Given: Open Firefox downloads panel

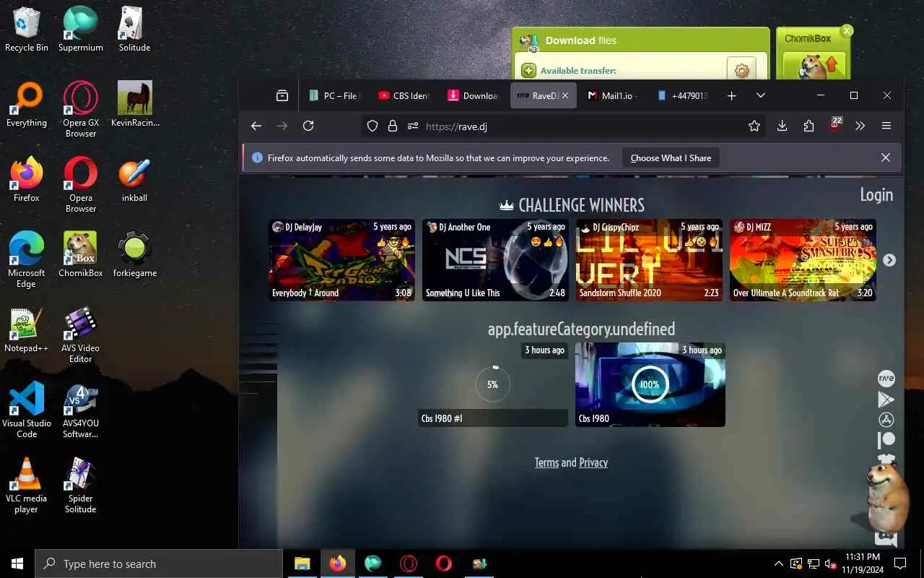Looking at the screenshot, I should (782, 126).
